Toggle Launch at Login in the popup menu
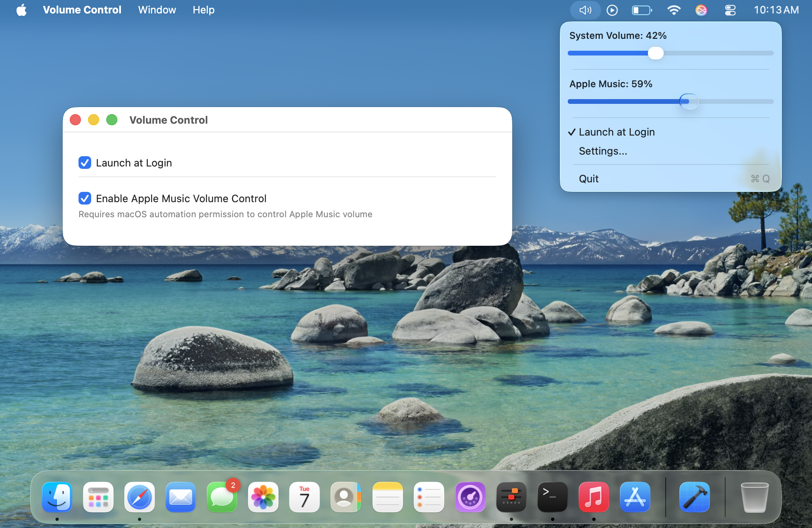812x528 pixels. click(x=617, y=132)
